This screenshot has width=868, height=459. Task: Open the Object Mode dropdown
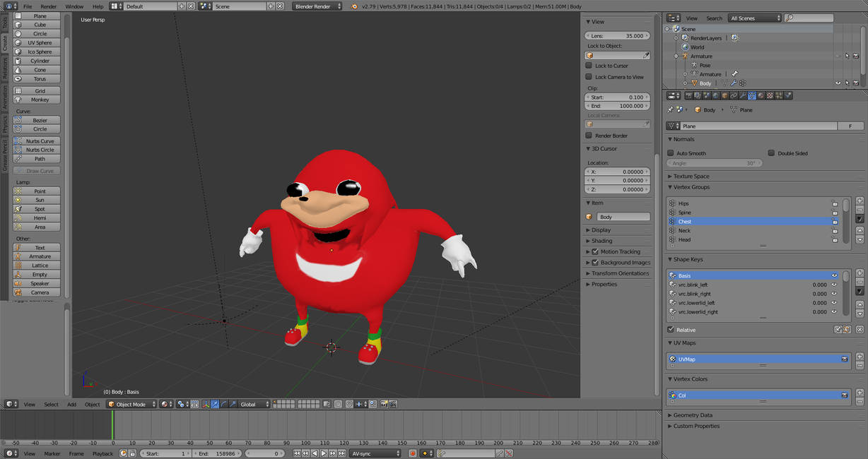tap(131, 405)
